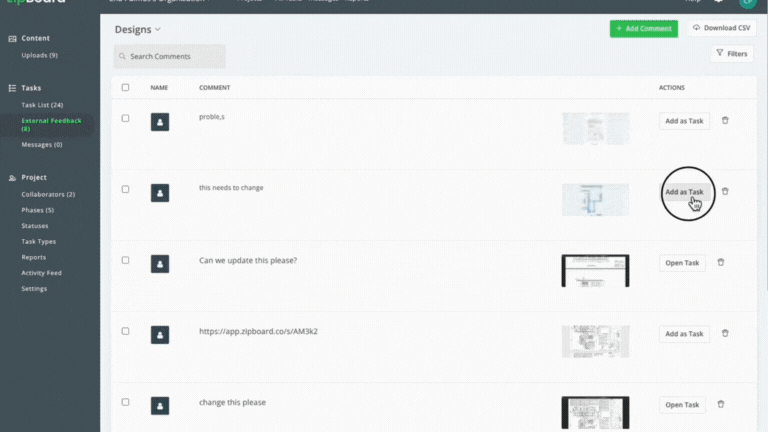Delete the 'change this please' comment
The height and width of the screenshot is (432, 768).
tap(720, 405)
